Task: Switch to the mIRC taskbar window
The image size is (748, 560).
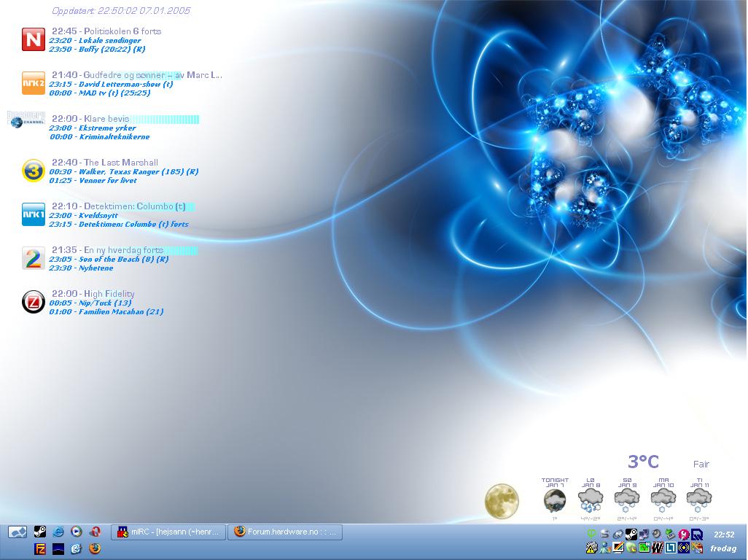Action: coord(168,532)
